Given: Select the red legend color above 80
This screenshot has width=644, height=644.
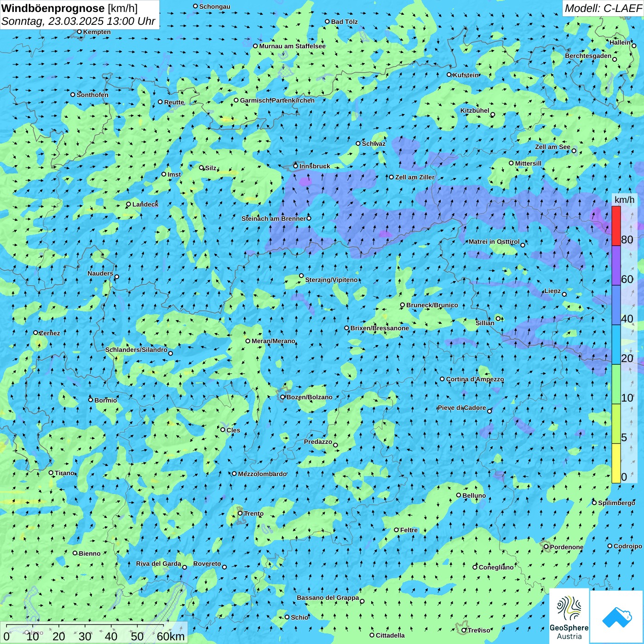Looking at the screenshot, I should 616,226.
